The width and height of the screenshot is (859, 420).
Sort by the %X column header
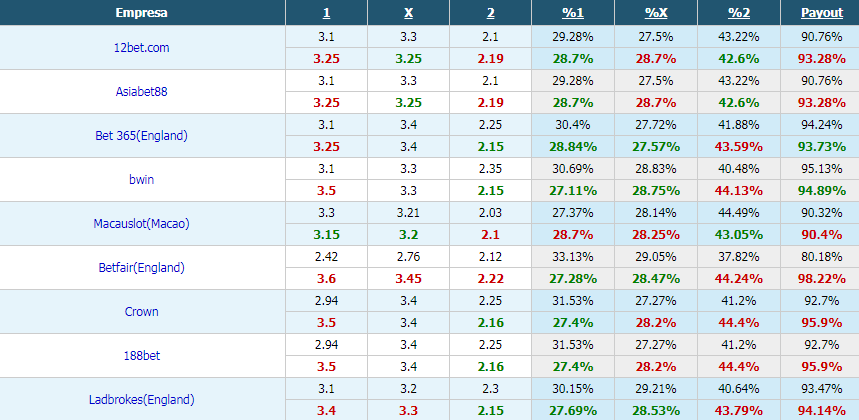tap(656, 13)
